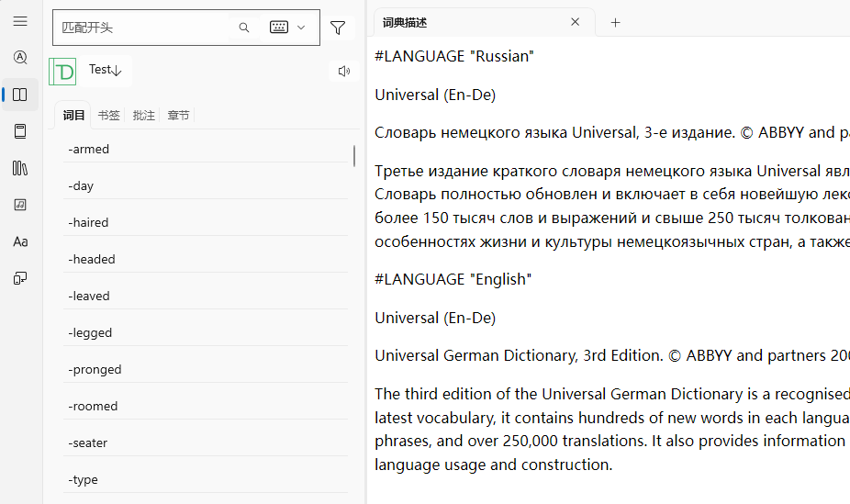Open the on-screen keyboard icon

pyautogui.click(x=279, y=28)
